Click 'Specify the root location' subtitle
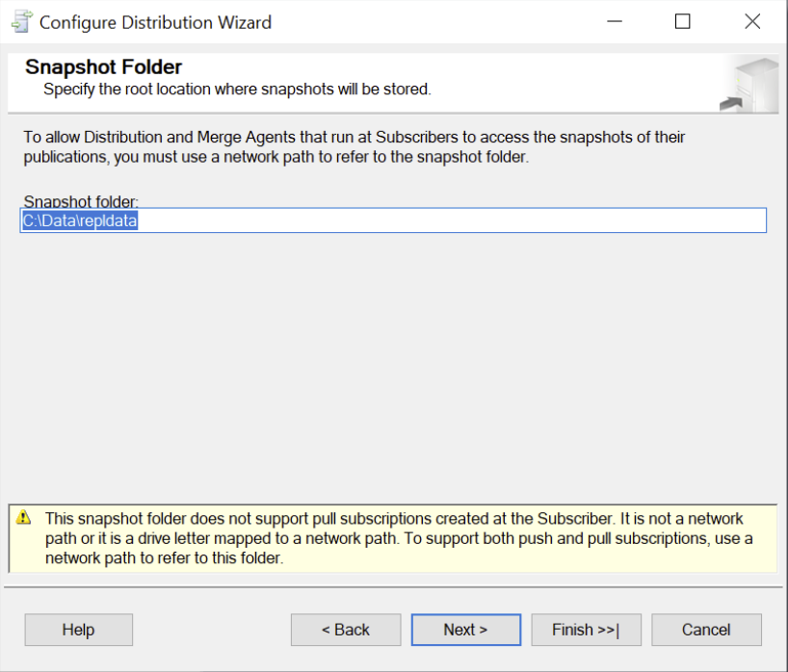Image resolution: width=788 pixels, height=672 pixels. 237,89
